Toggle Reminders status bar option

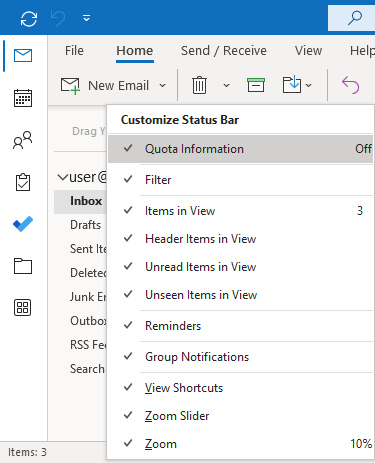point(240,326)
